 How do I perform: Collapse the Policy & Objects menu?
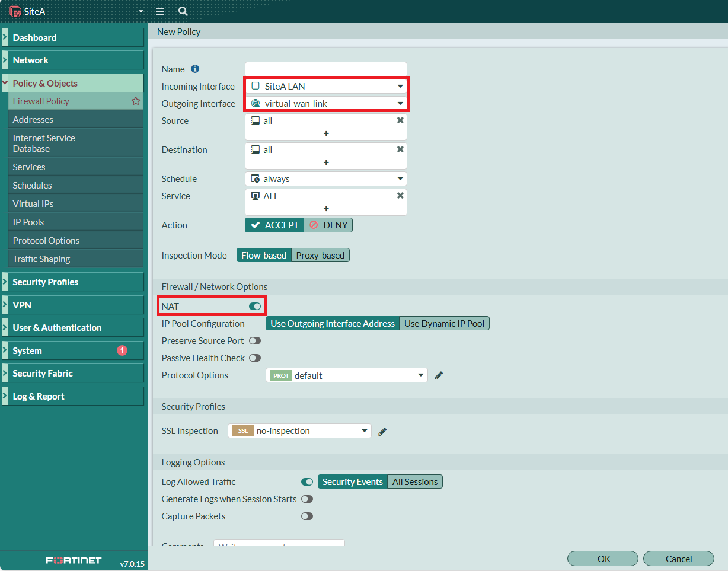[72, 83]
